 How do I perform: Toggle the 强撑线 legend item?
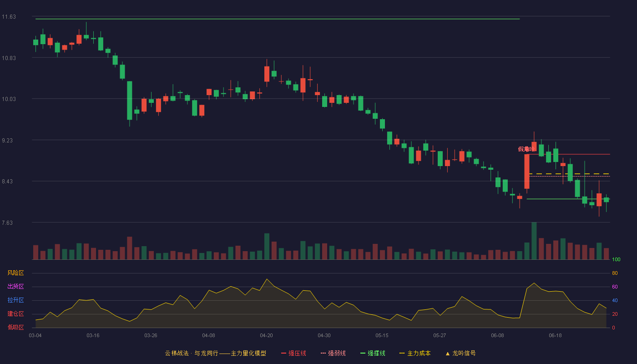click(x=373, y=353)
